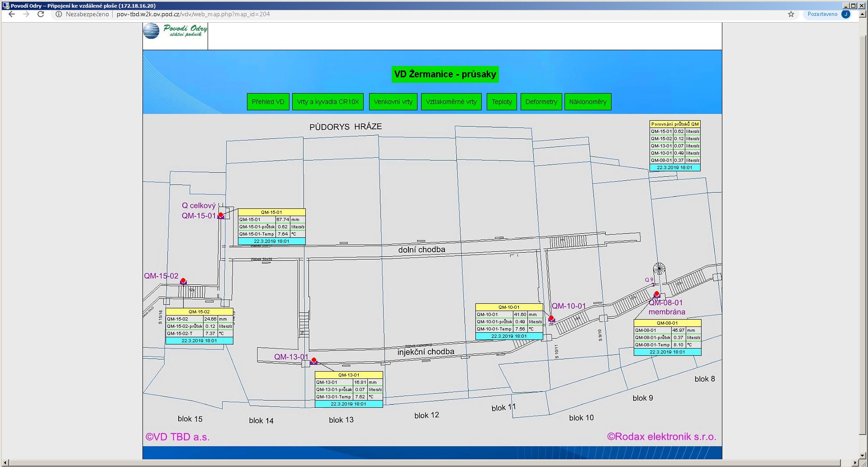Screen dimensions: 868x467
Task: Open Vrty a kyvadla CR10X page
Action: (328, 102)
